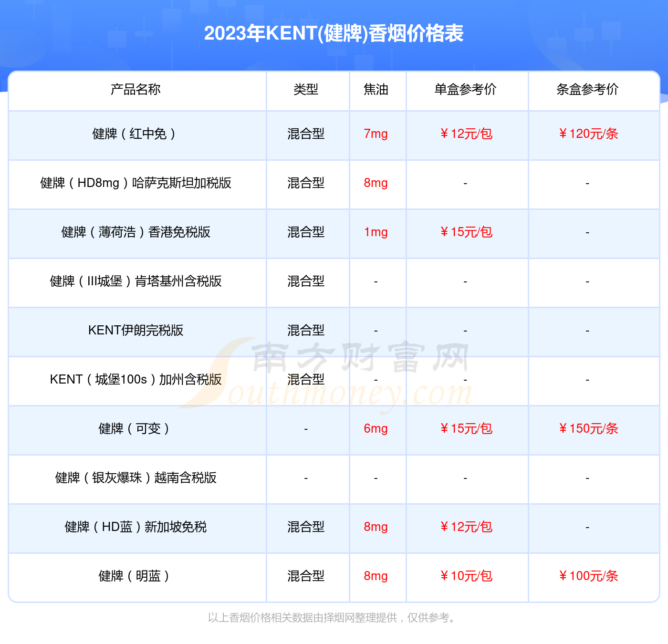668x644 pixels.
Task: Select the "类型" column header
Action: click(306, 89)
